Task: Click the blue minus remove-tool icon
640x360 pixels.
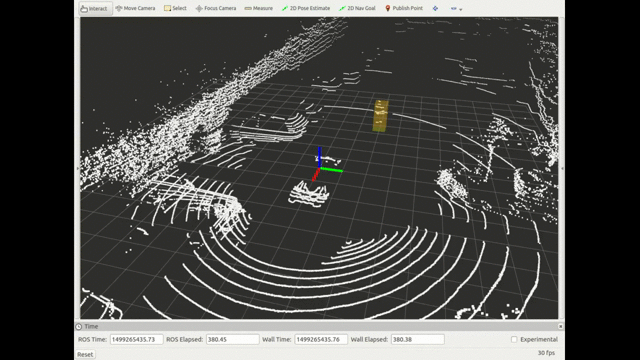Action: (453, 8)
